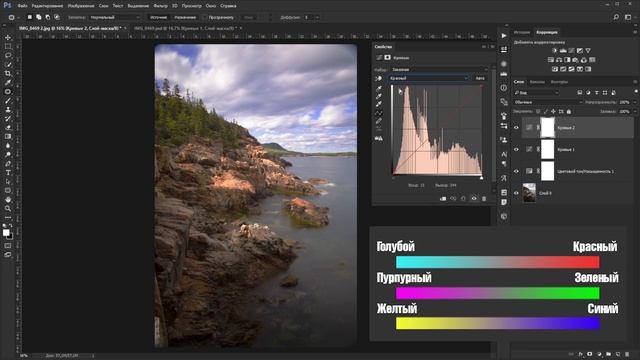
Task: Open the Нормальный mode dropdown in options bar
Action: pos(115,18)
